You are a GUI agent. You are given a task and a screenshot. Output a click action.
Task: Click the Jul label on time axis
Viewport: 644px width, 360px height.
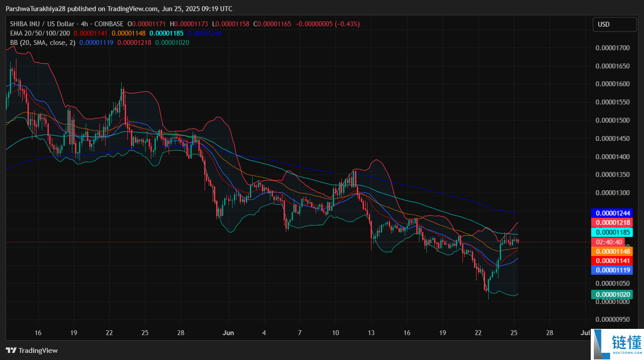pyautogui.click(x=585, y=332)
